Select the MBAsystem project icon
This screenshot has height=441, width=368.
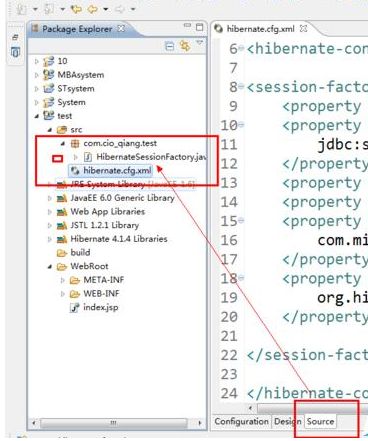48,75
